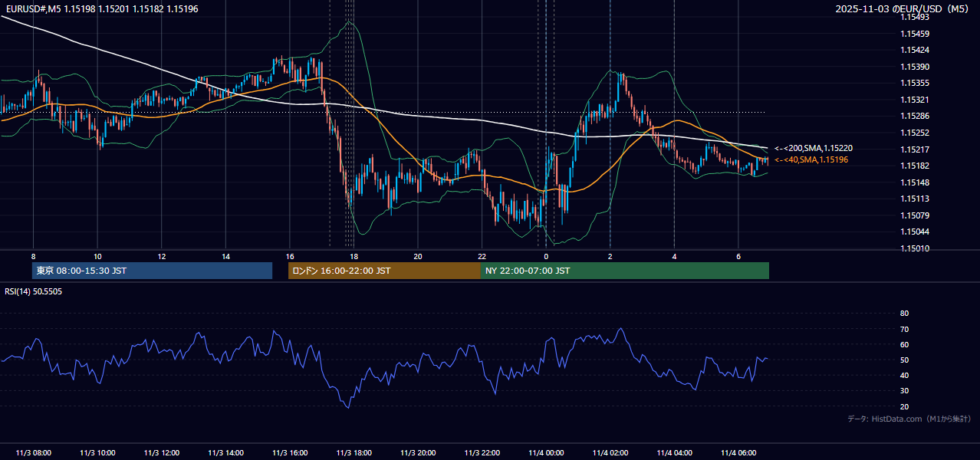
Task: Click RSI scale level 50
Action: (904, 360)
